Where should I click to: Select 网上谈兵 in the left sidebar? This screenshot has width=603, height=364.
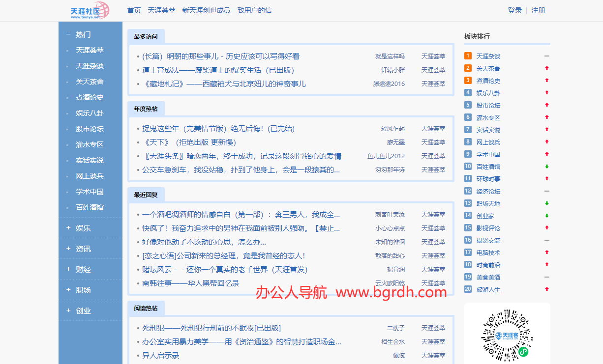point(90,176)
